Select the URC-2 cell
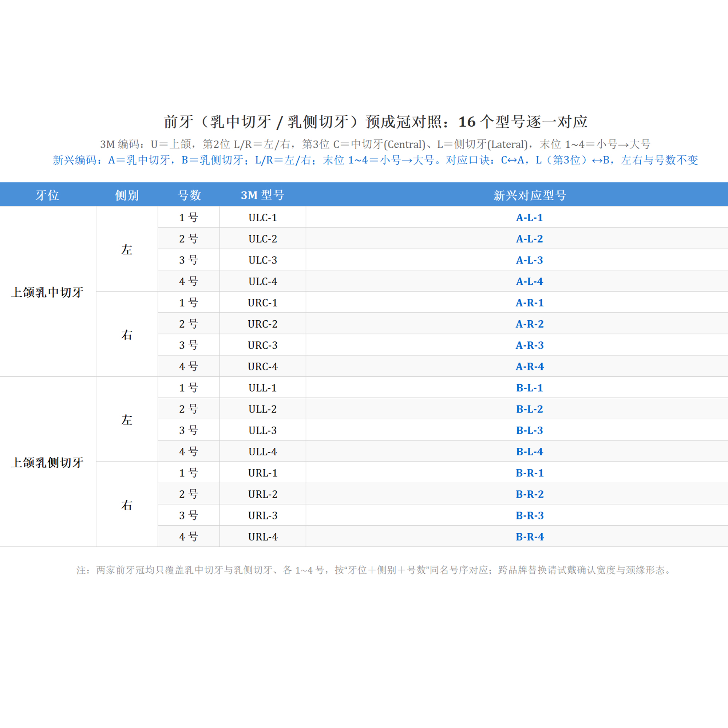The width and height of the screenshot is (728, 728). pyautogui.click(x=263, y=324)
